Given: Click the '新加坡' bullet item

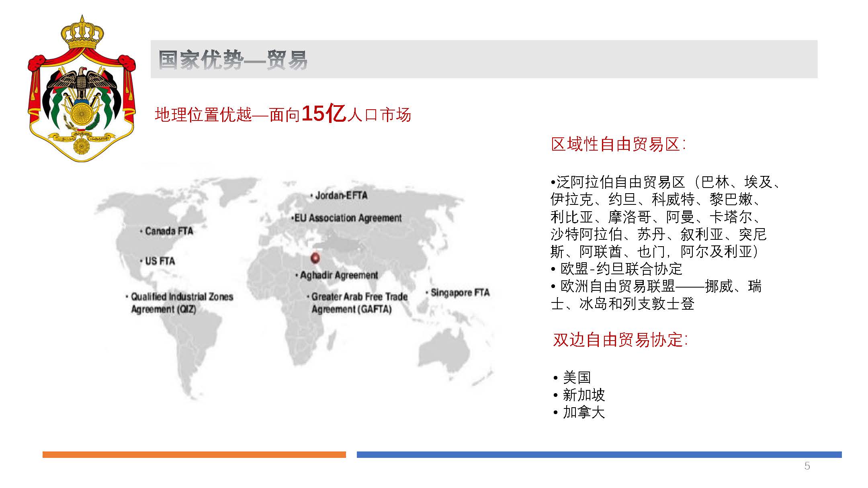Looking at the screenshot, I should (x=579, y=395).
